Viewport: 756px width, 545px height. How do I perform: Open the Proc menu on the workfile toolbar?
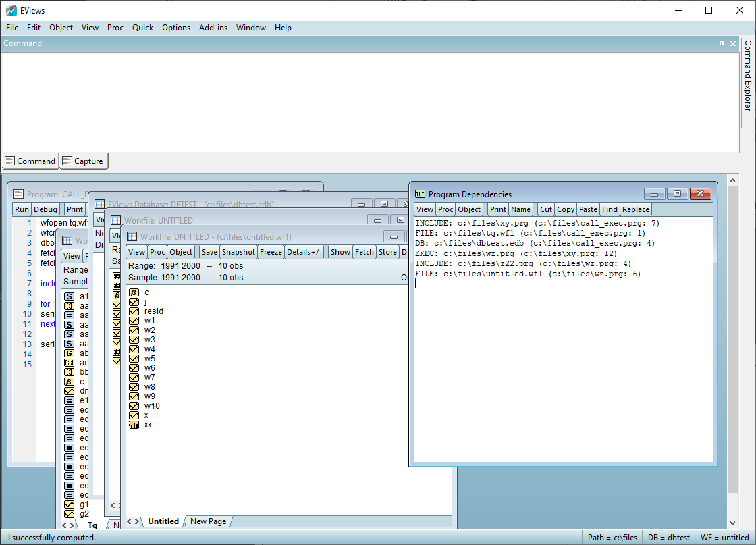coord(157,251)
